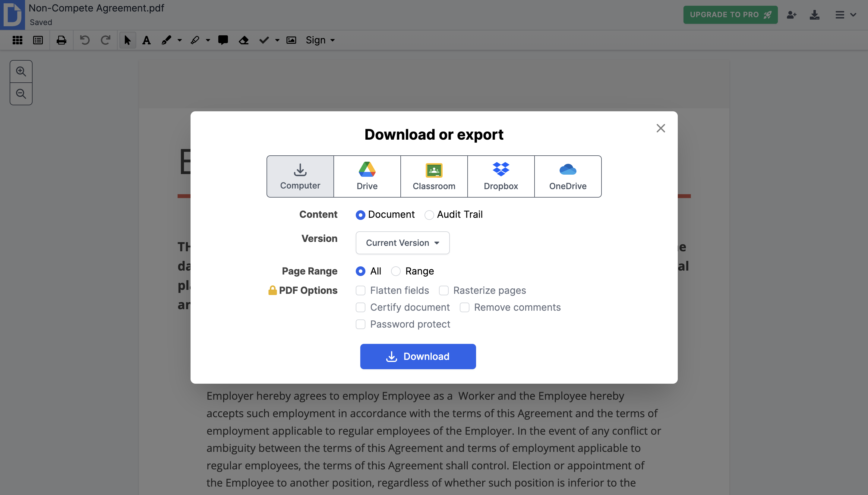
Task: Switch to the Dropbox export tab
Action: pyautogui.click(x=500, y=176)
